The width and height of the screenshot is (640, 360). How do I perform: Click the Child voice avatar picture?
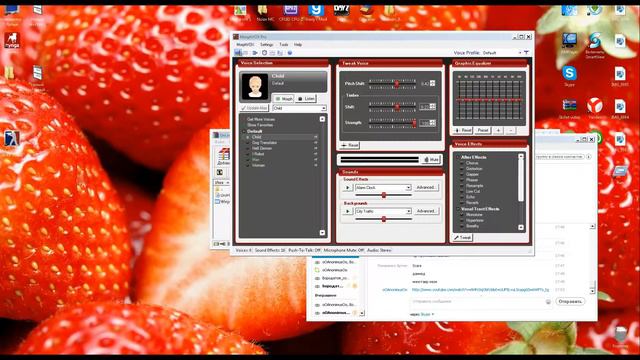coord(255,86)
